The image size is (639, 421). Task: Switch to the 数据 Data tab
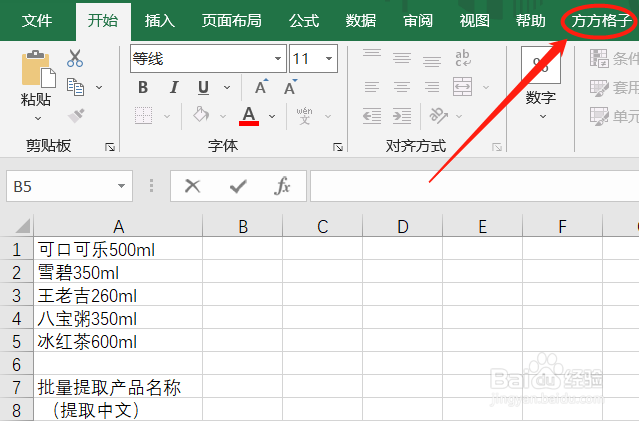tap(361, 21)
